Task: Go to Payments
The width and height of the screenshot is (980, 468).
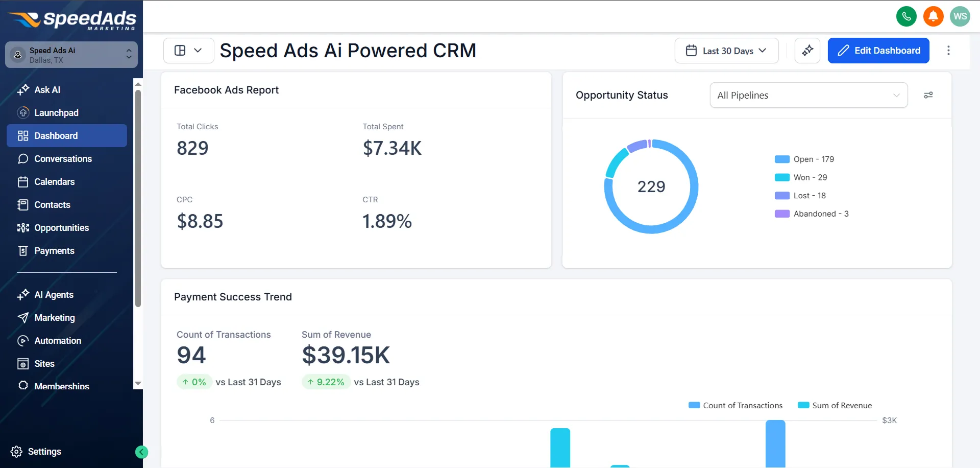Action: (67, 251)
